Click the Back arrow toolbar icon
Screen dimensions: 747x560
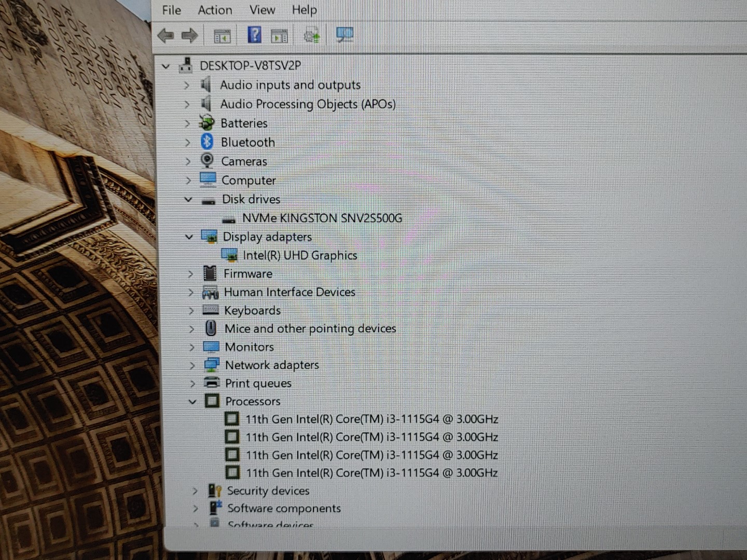point(165,36)
